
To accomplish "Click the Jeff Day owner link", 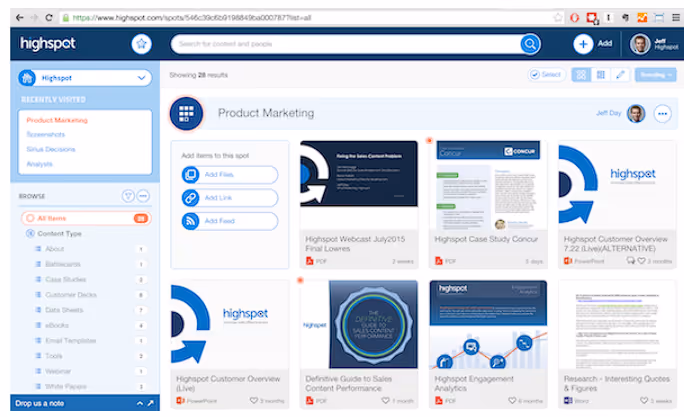I will tap(609, 113).
